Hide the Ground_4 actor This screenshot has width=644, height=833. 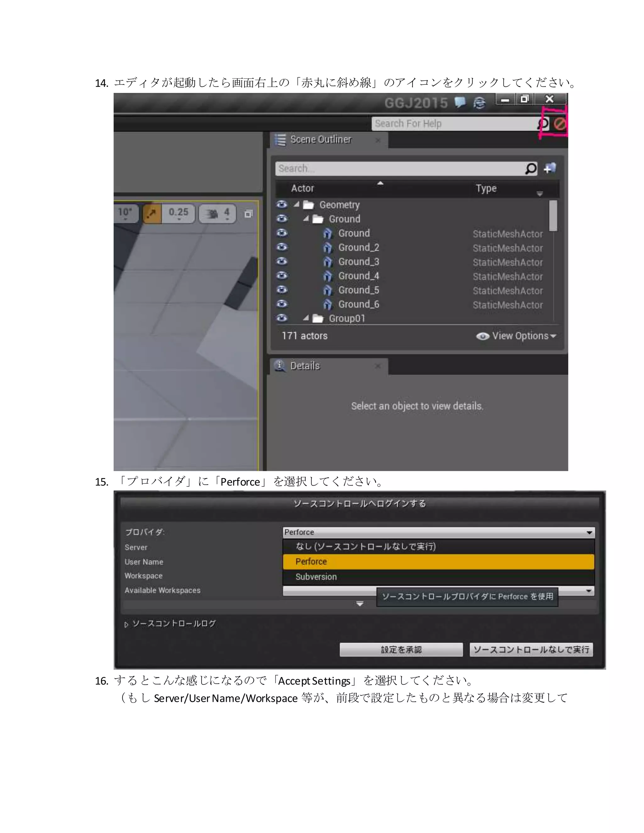click(281, 275)
